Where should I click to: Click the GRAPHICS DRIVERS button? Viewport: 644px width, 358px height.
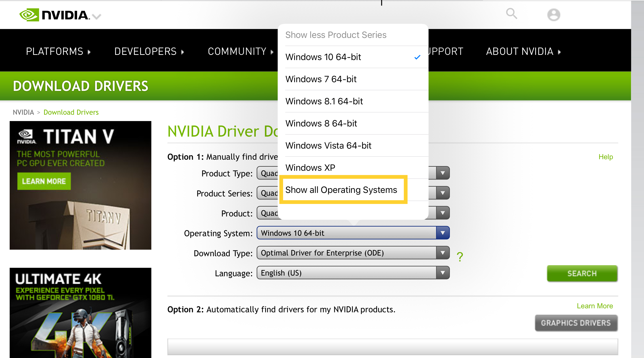coord(576,323)
